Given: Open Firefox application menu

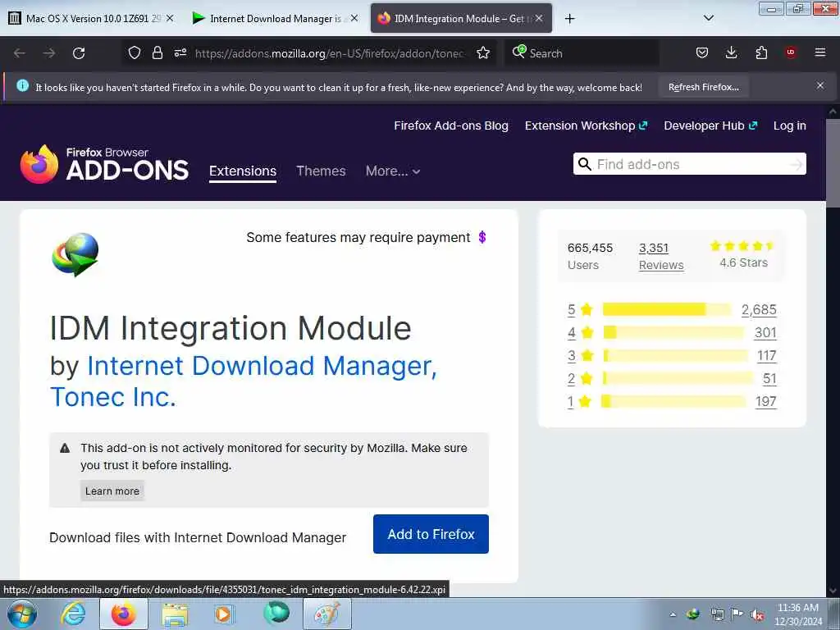Looking at the screenshot, I should tap(820, 52).
